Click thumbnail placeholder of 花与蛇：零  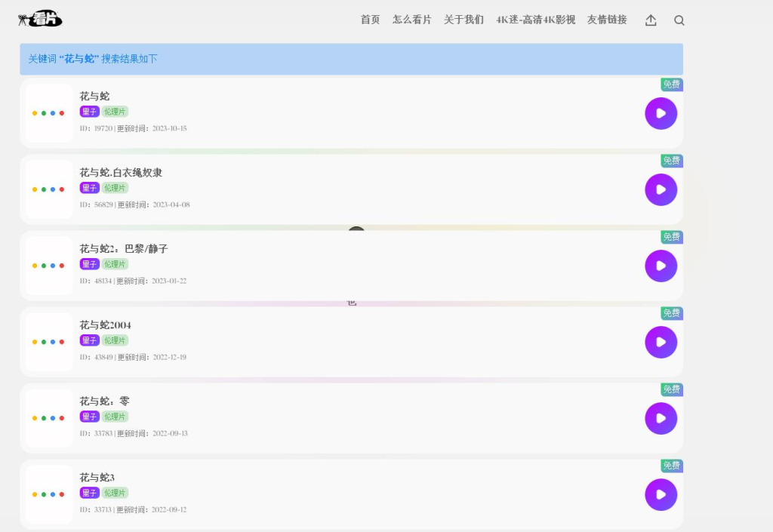click(x=49, y=418)
